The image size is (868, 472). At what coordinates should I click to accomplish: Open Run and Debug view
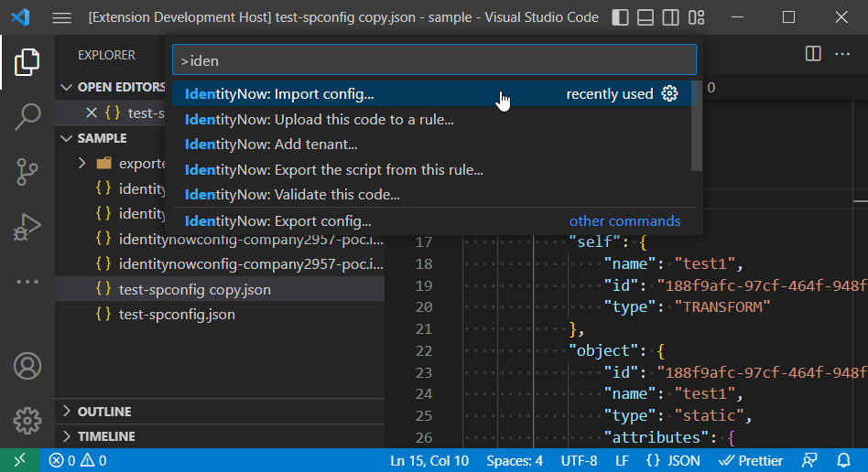tap(27, 227)
